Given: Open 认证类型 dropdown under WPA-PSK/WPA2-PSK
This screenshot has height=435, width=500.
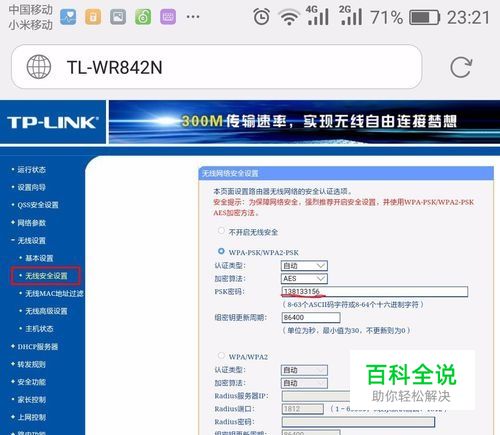Looking at the screenshot, I should [x=304, y=266].
